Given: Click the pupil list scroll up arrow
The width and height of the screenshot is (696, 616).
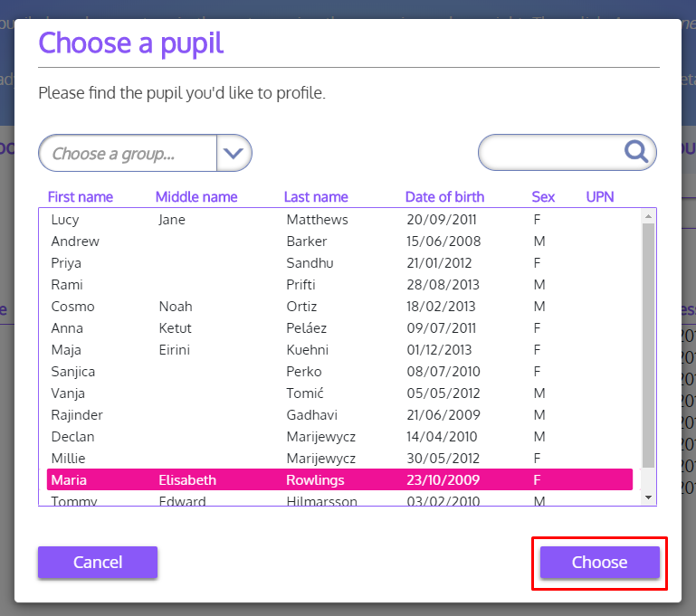Looking at the screenshot, I should click(648, 216).
